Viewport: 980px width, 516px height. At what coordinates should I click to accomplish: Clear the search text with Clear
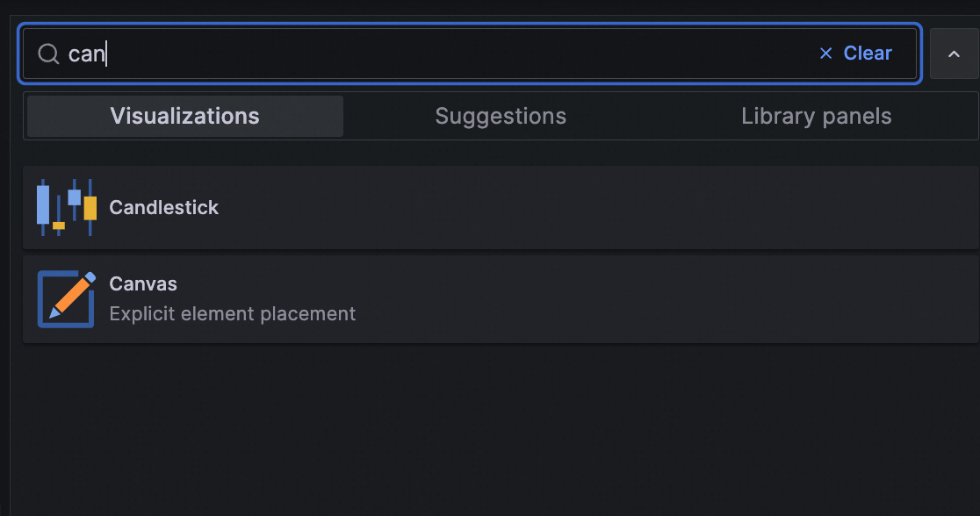[x=868, y=54]
